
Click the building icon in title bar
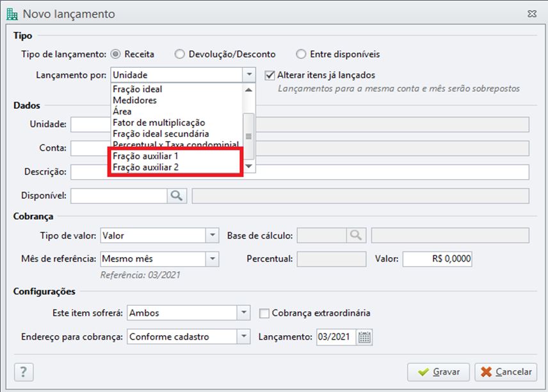coord(12,14)
